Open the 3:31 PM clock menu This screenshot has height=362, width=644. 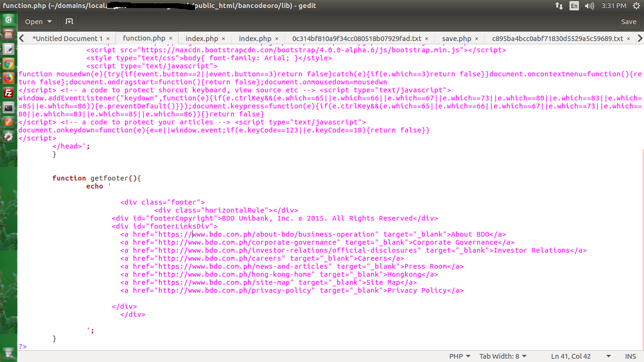[x=614, y=6]
